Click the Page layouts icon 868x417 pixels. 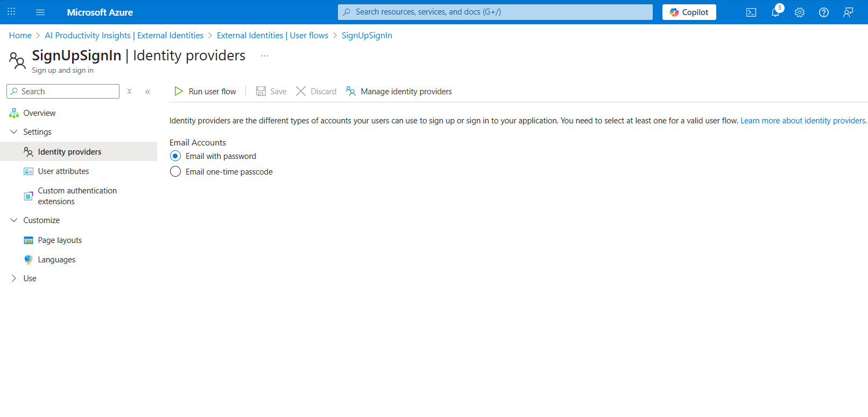(29, 240)
